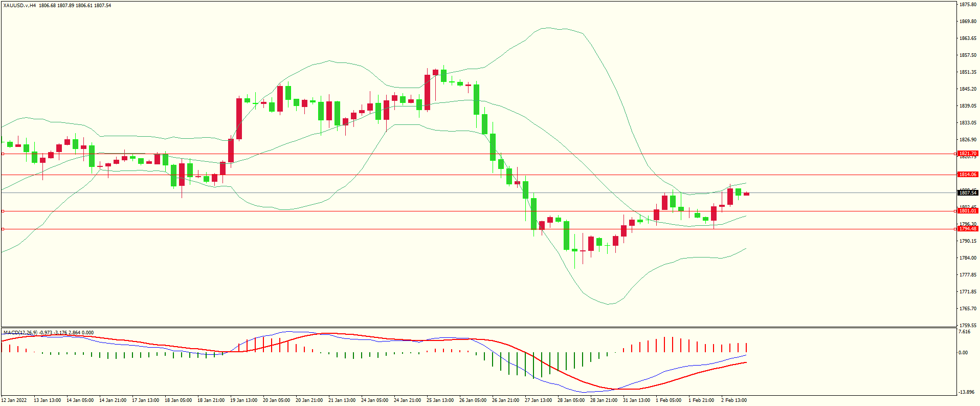980x406 pixels.
Task: Click the 1759.55 bottom price scale value
Action: (968, 325)
